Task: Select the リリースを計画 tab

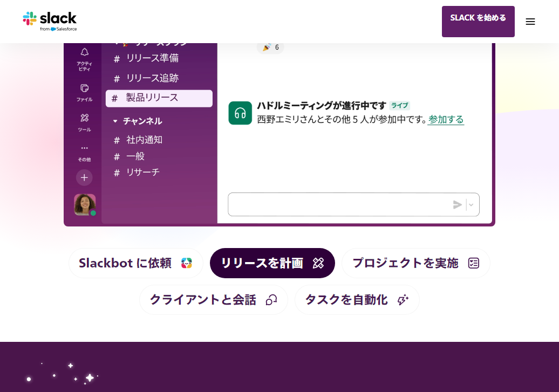Action: click(272, 263)
